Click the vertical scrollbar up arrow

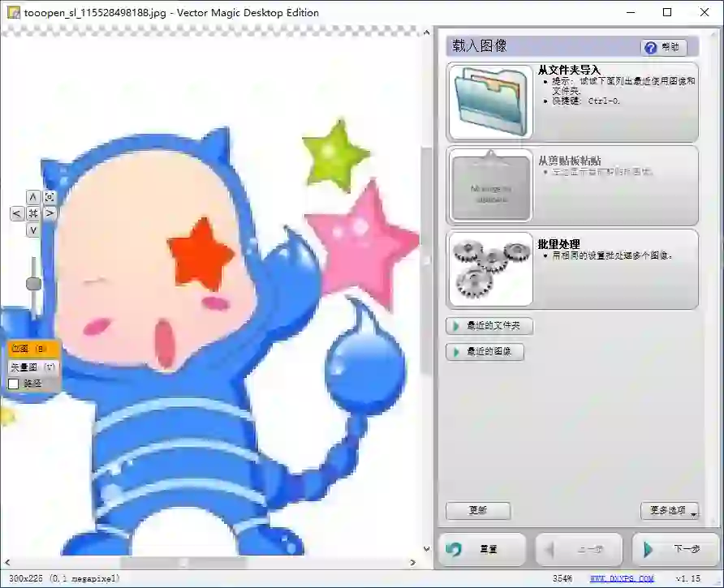427,32
